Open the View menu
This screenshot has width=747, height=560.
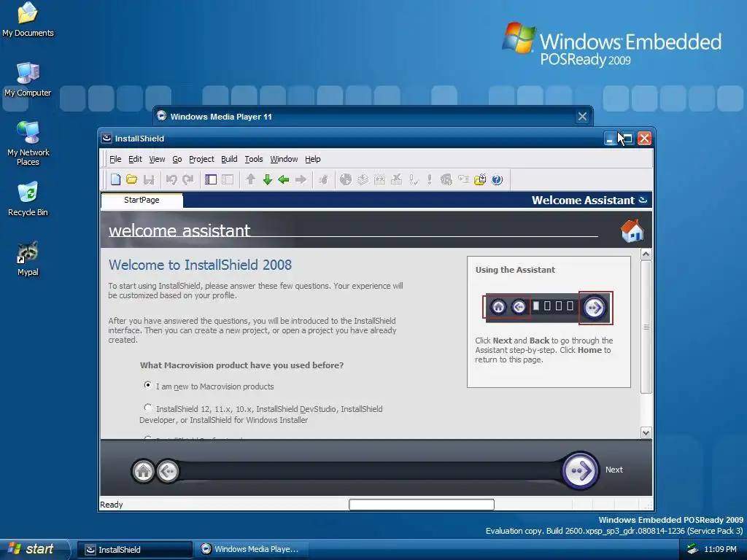(x=157, y=159)
